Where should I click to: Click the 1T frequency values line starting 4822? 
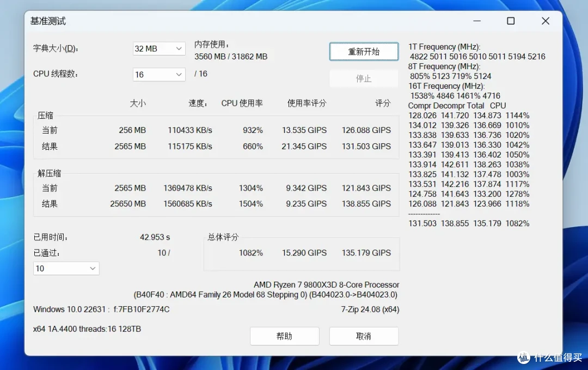(477, 57)
